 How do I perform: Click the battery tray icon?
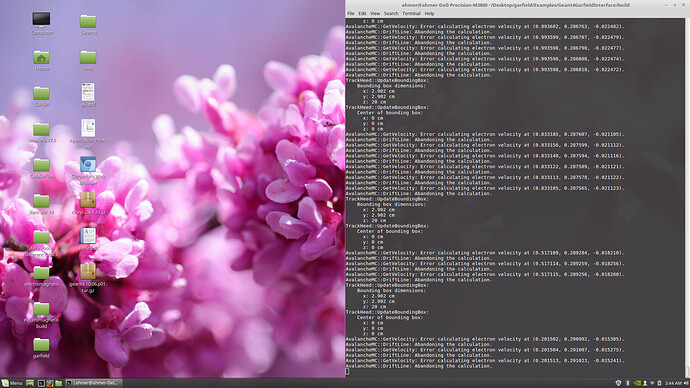[659, 383]
